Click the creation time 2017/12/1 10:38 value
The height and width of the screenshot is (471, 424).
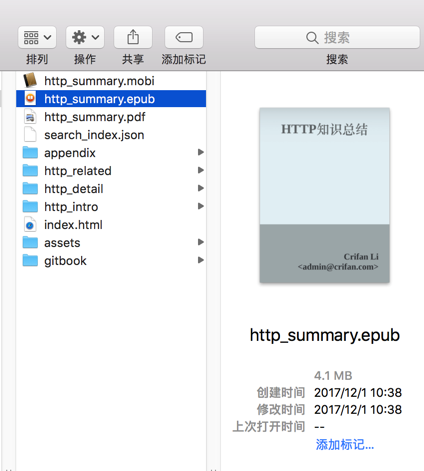coord(358,393)
